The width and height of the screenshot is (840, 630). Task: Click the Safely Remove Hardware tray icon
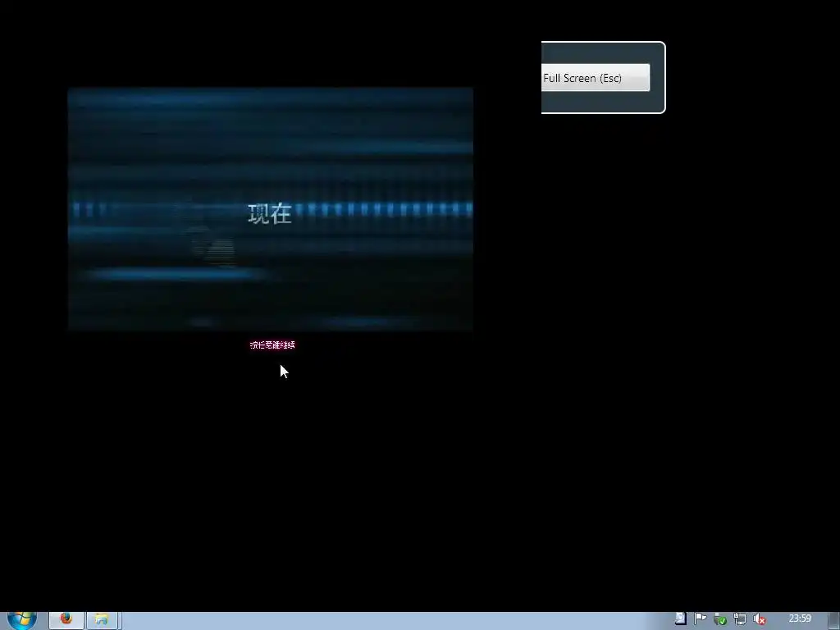[720, 619]
